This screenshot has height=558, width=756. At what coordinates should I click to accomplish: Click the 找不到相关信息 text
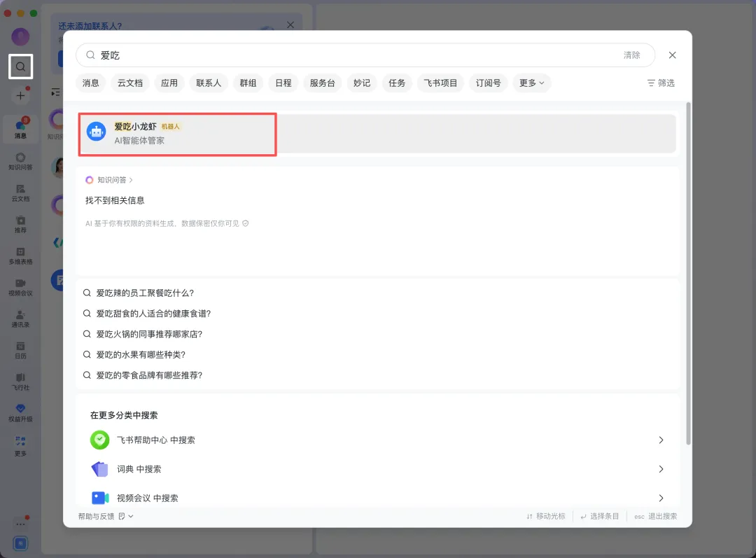[115, 200]
